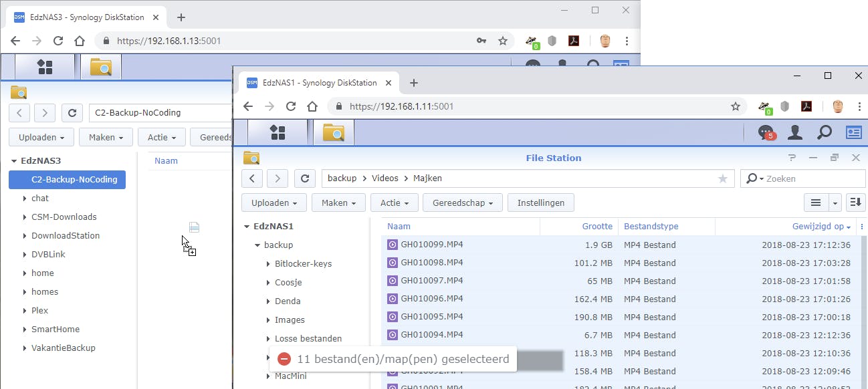This screenshot has width=868, height=389.
Task: Refresh the Majken folder listing
Action: (305, 178)
